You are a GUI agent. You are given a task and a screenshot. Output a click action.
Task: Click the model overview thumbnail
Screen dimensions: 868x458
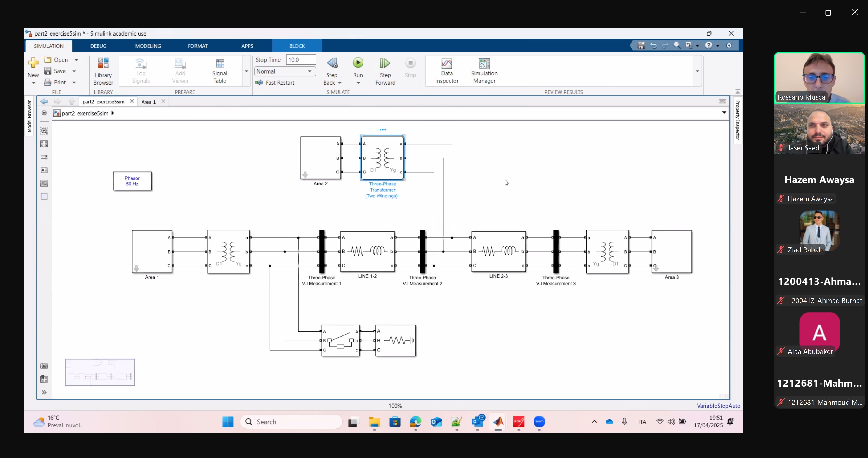point(100,372)
